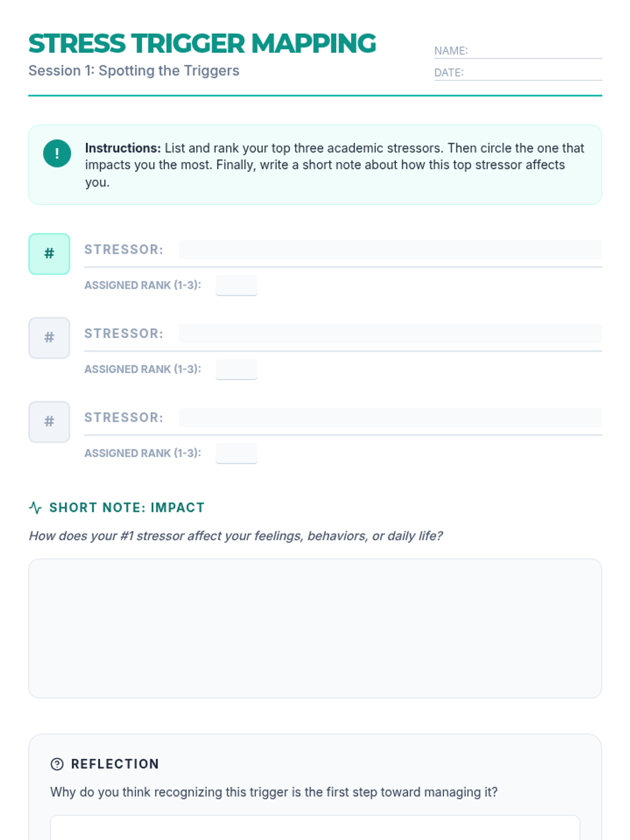This screenshot has width=630, height=840.
Task: Click the first STRESSOR text field
Action: coord(390,250)
